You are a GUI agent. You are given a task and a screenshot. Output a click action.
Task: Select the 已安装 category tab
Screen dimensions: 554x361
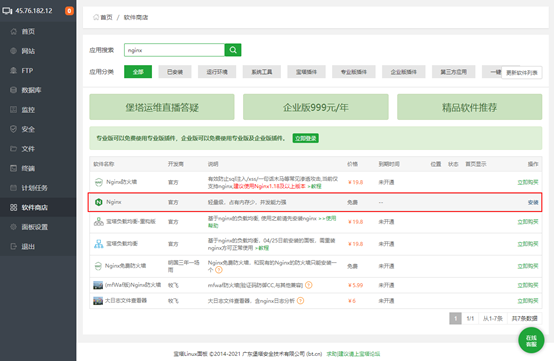[x=175, y=72]
